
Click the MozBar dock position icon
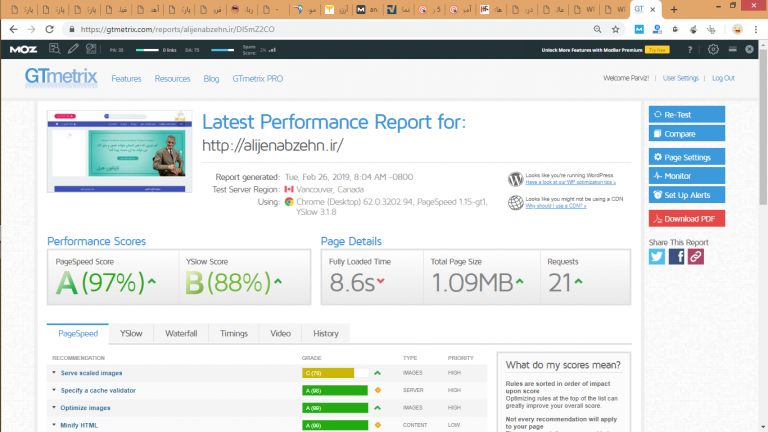click(x=732, y=49)
